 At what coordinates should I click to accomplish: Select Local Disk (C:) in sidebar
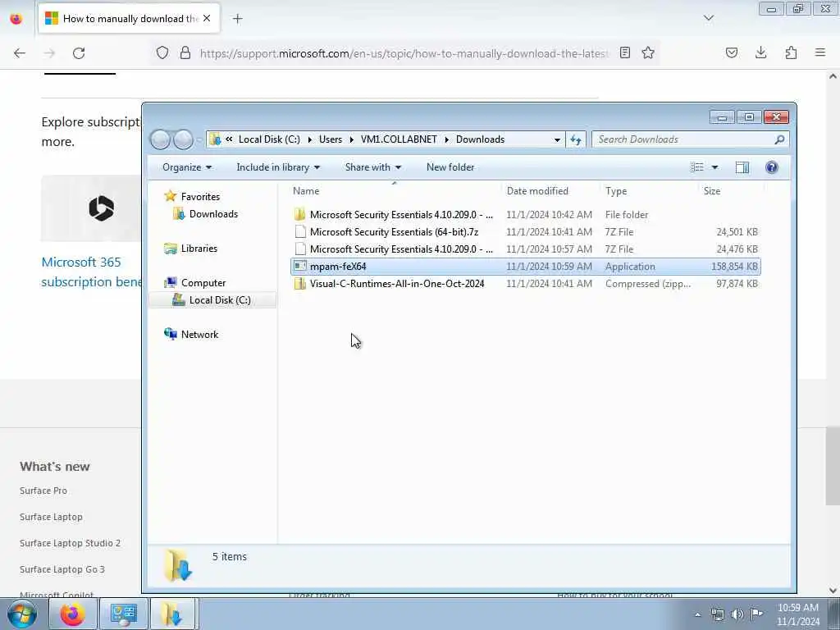220,300
